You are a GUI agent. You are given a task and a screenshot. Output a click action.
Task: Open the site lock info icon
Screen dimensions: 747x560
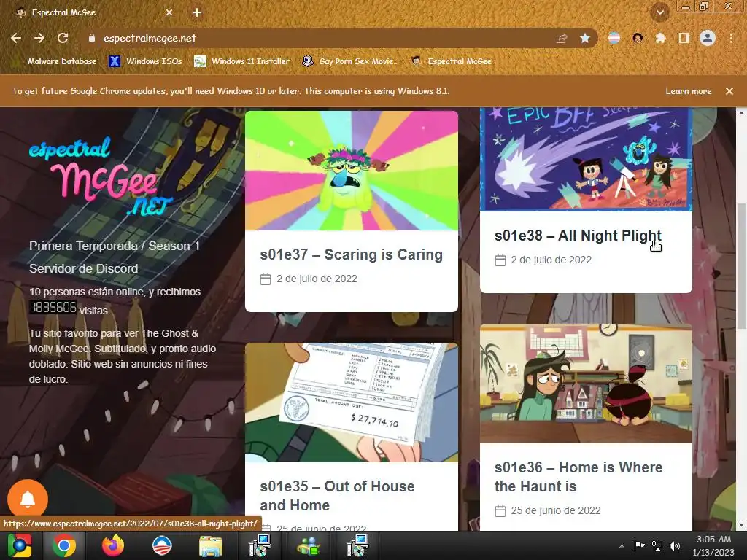(x=91, y=38)
